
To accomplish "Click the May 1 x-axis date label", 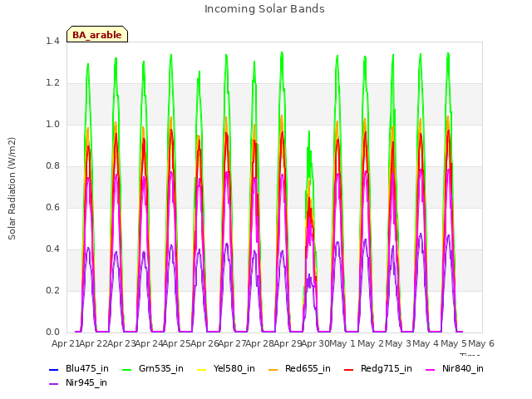I will point(342,343).
